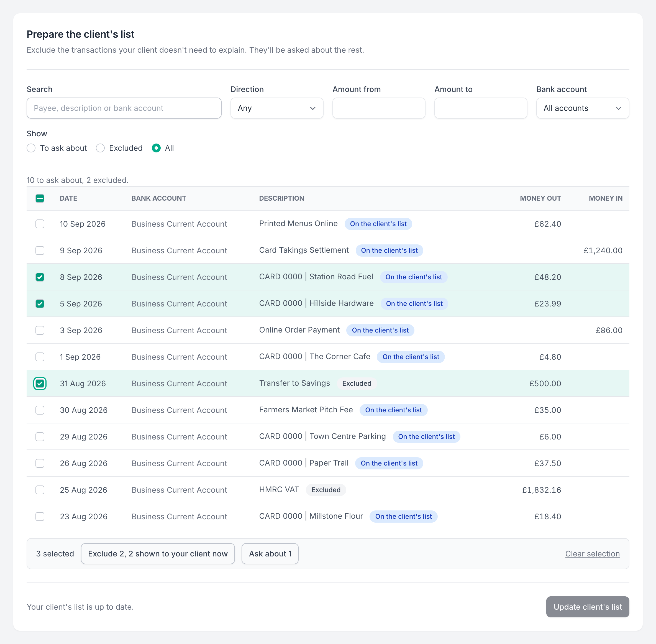Focus the Search payee or description field
The image size is (656, 644).
tap(124, 108)
